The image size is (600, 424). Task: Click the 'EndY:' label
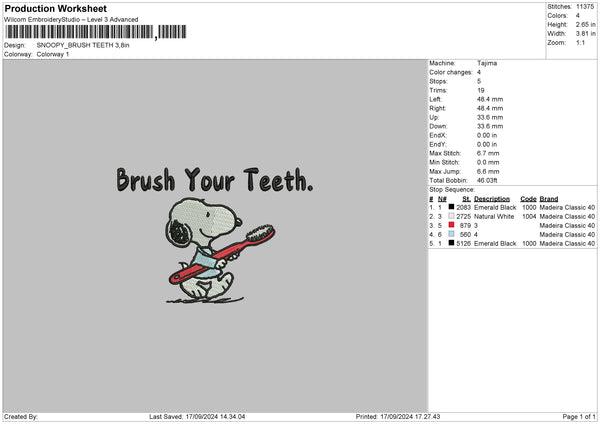tap(438, 145)
